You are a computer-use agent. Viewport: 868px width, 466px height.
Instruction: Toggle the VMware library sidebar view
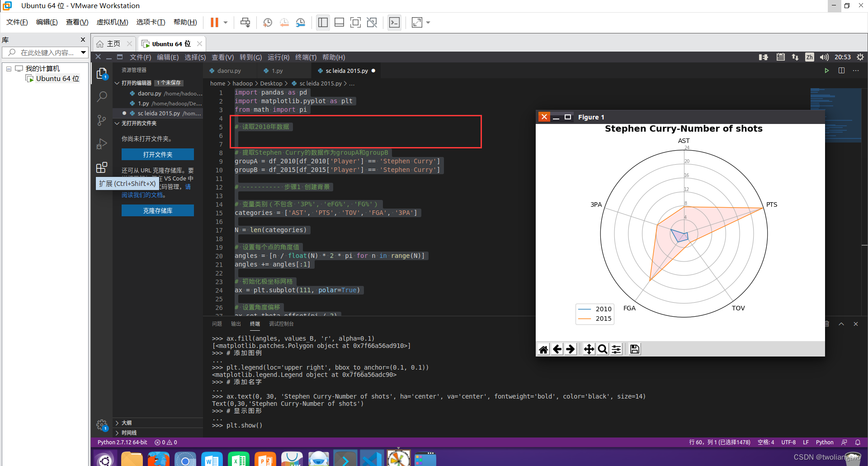click(x=323, y=22)
